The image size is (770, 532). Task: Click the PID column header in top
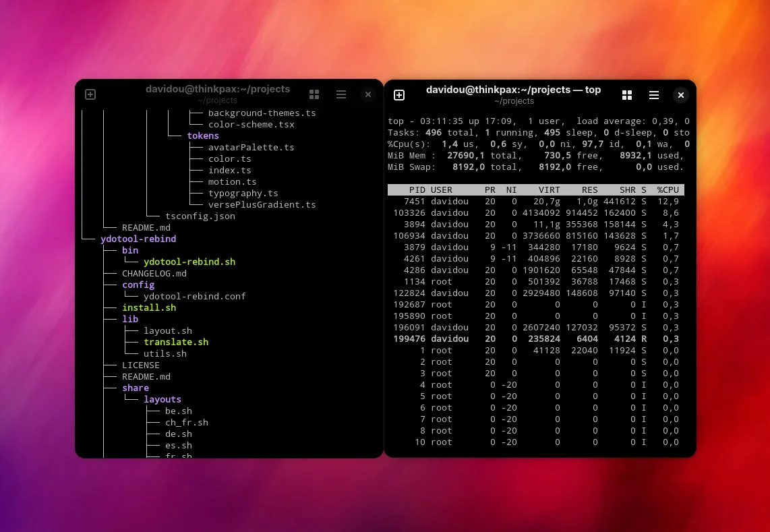click(417, 189)
